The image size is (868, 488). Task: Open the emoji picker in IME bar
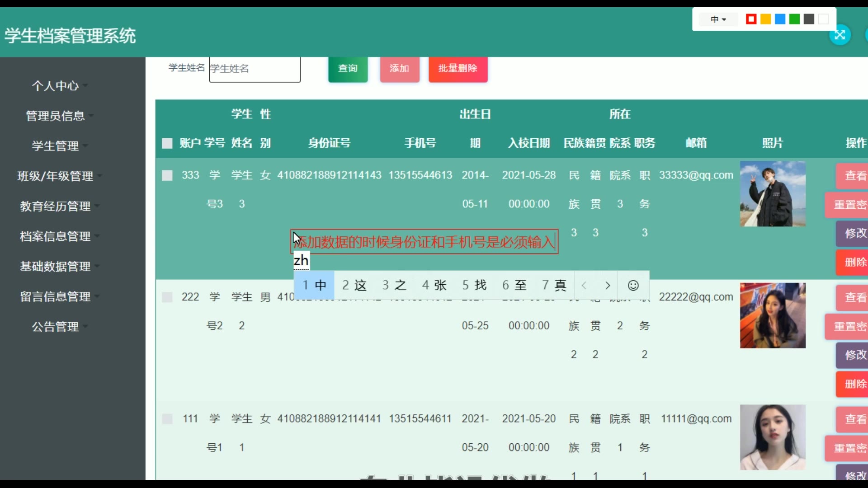[633, 285]
